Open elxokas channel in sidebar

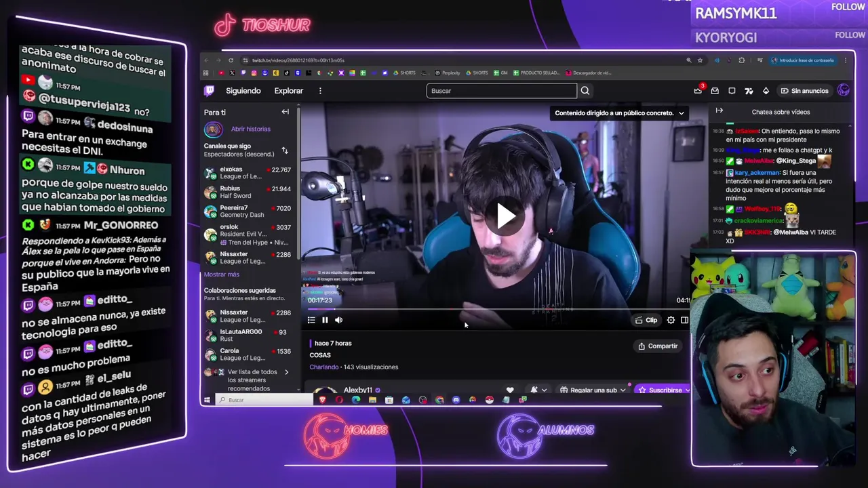coord(248,173)
